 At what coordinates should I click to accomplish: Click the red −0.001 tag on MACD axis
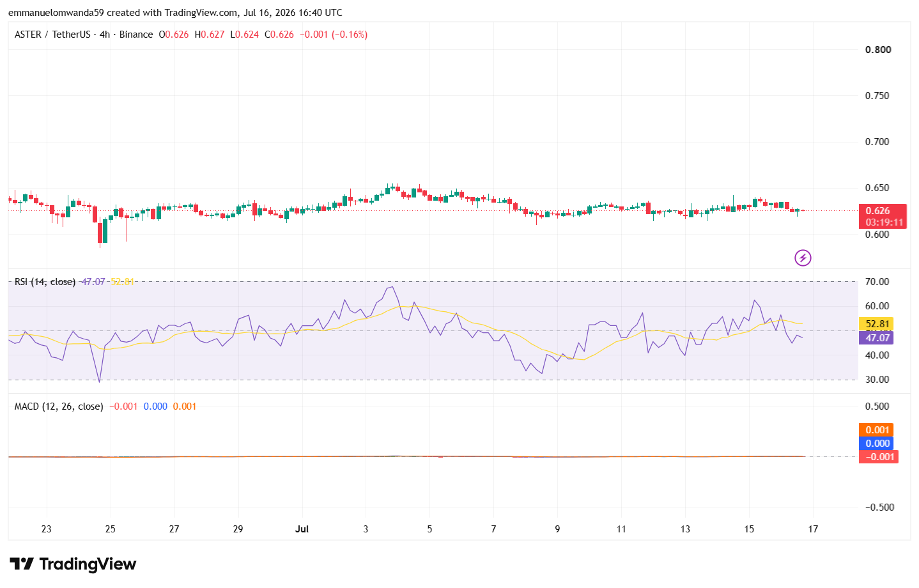[x=879, y=456]
